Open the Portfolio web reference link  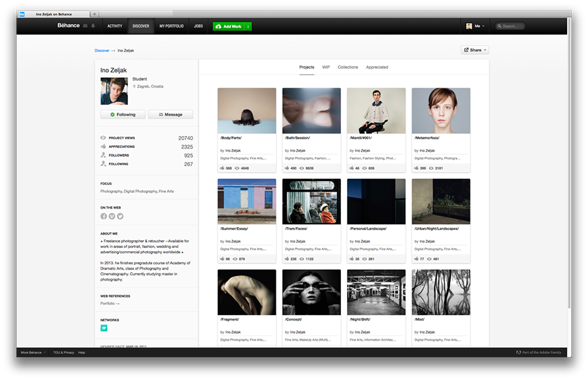(x=110, y=303)
